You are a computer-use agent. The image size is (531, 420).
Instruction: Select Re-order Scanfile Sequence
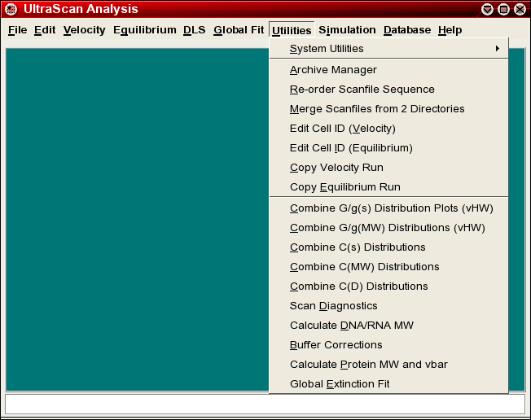coord(362,90)
